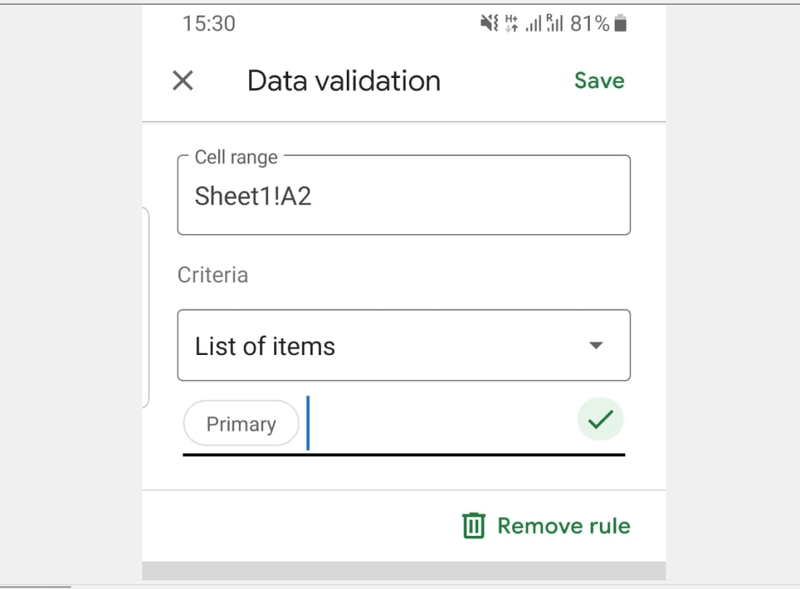Tap the Remove rule text link
This screenshot has height=589, width=800.
click(564, 526)
